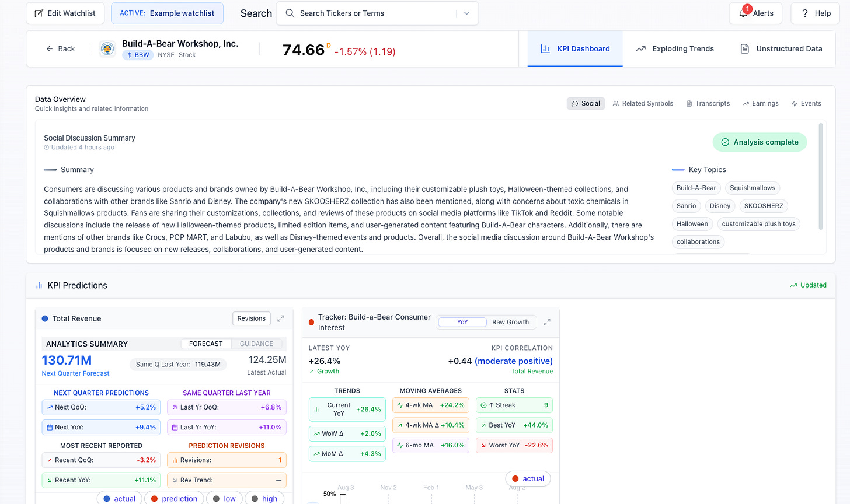
Task: Click the customizable plush toys chip
Action: 758,224
